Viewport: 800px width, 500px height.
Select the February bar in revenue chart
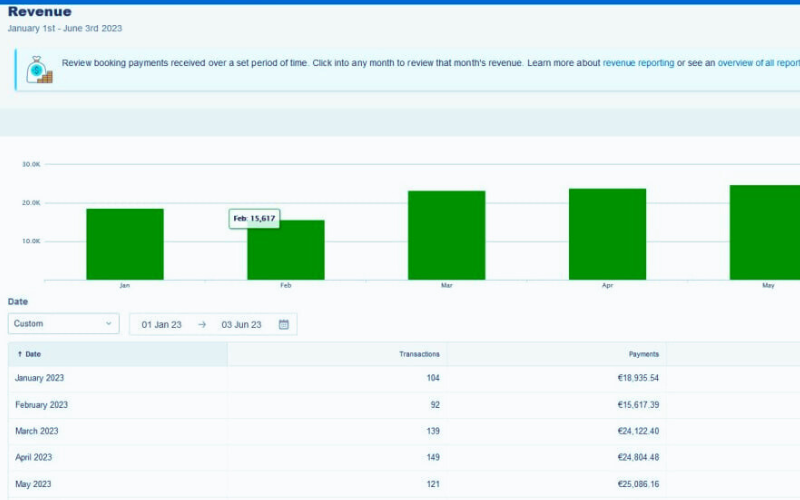coord(286,252)
